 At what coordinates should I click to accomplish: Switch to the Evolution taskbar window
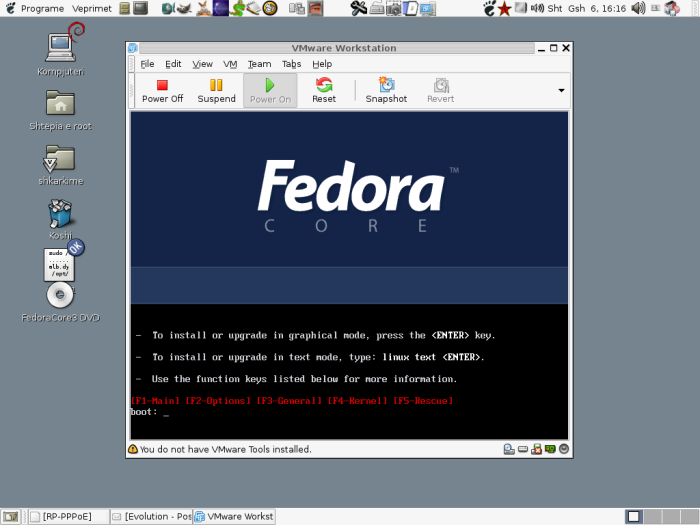click(151, 517)
